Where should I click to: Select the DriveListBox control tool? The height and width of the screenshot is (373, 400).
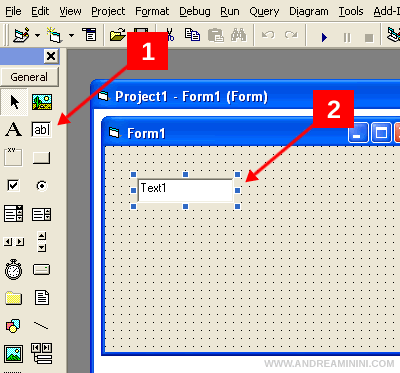[x=42, y=269]
